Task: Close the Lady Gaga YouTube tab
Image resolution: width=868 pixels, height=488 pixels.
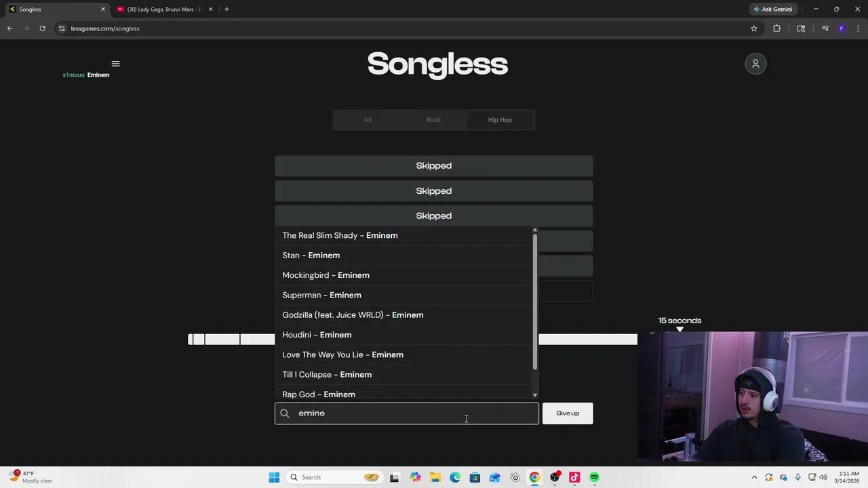Action: (x=210, y=9)
